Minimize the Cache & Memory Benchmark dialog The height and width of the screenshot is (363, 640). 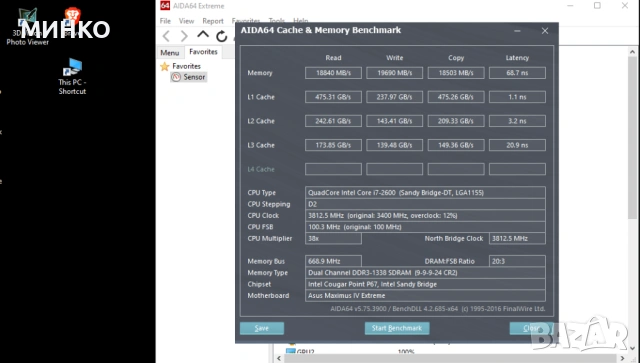(517, 31)
